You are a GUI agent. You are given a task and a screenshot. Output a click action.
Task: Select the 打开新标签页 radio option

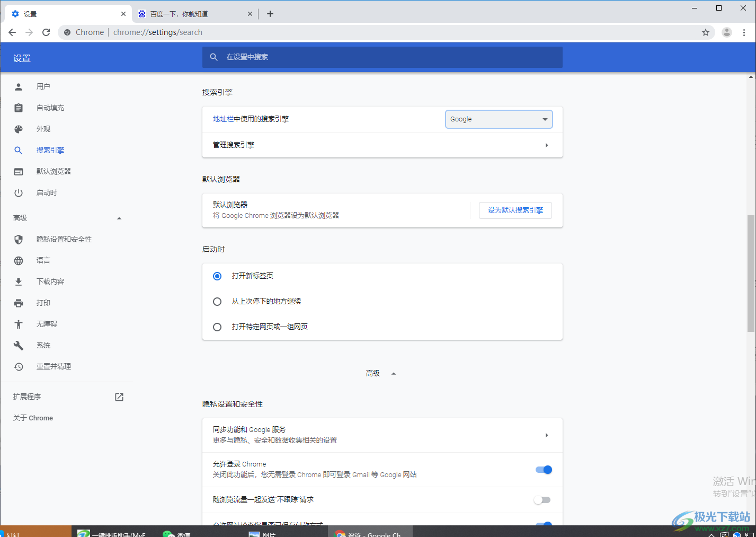click(217, 276)
